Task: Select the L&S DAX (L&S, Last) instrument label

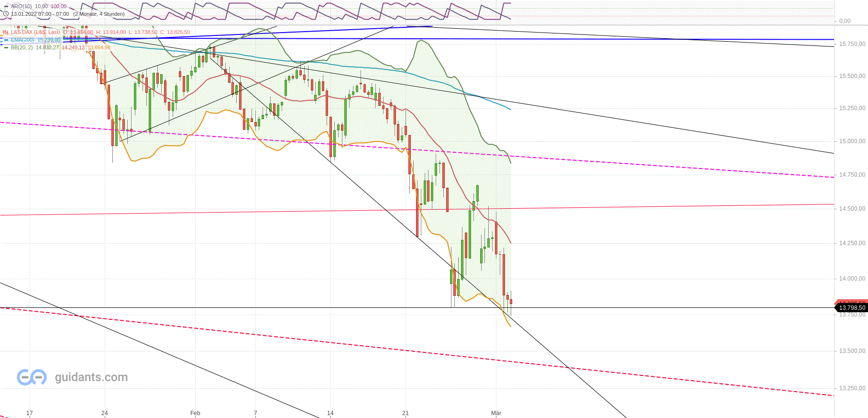Action: (x=36, y=32)
